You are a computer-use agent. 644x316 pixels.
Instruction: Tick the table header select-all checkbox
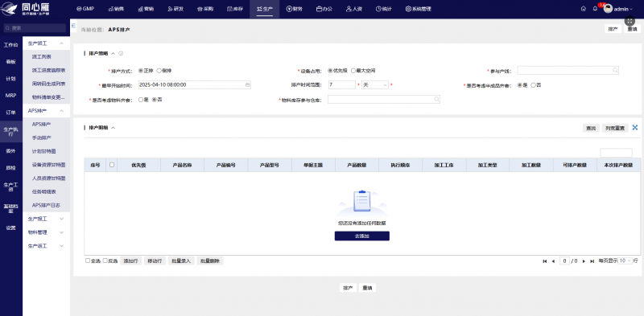(x=112, y=165)
